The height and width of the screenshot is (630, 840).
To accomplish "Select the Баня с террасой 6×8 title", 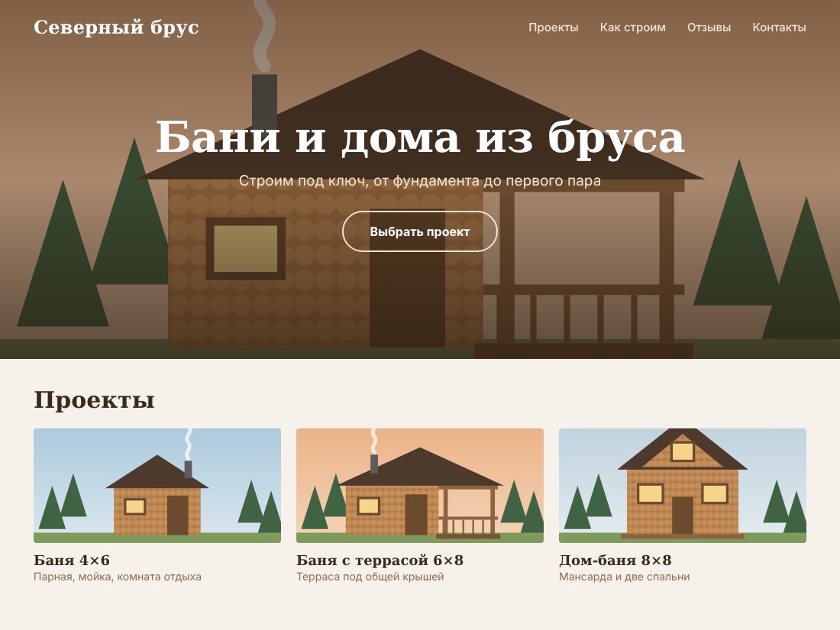I will 380,561.
